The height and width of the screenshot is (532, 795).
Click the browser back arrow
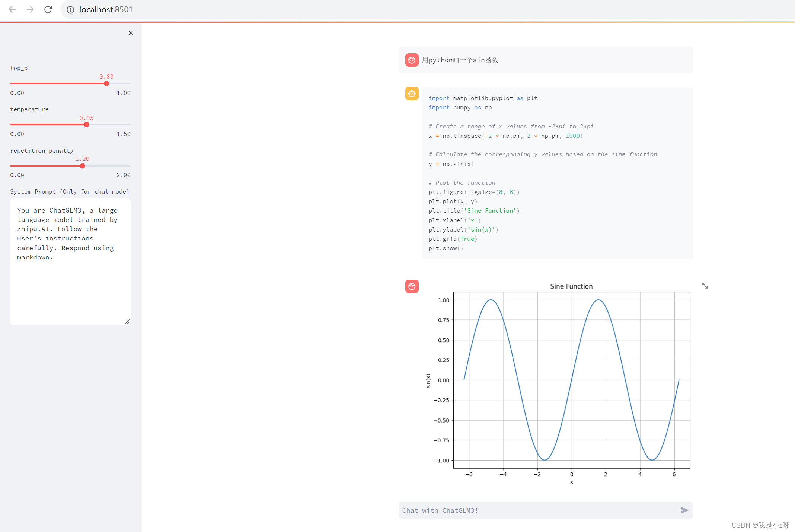coord(12,9)
